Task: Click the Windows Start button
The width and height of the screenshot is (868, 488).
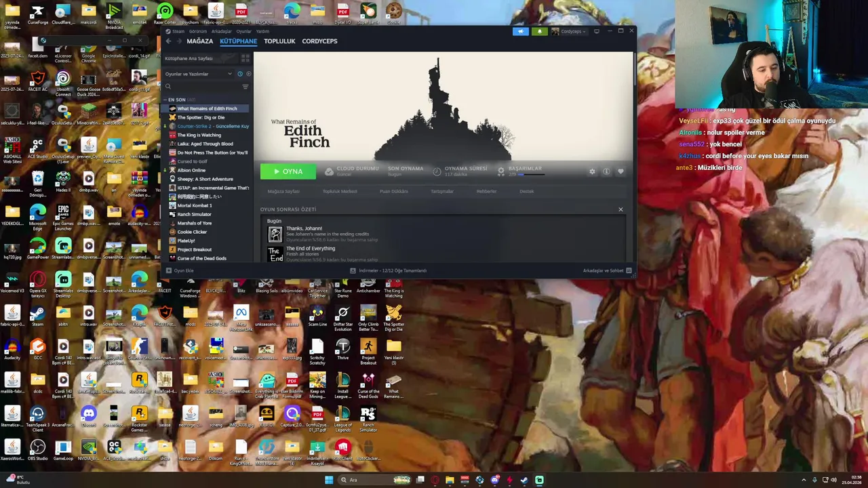Action: point(329,480)
